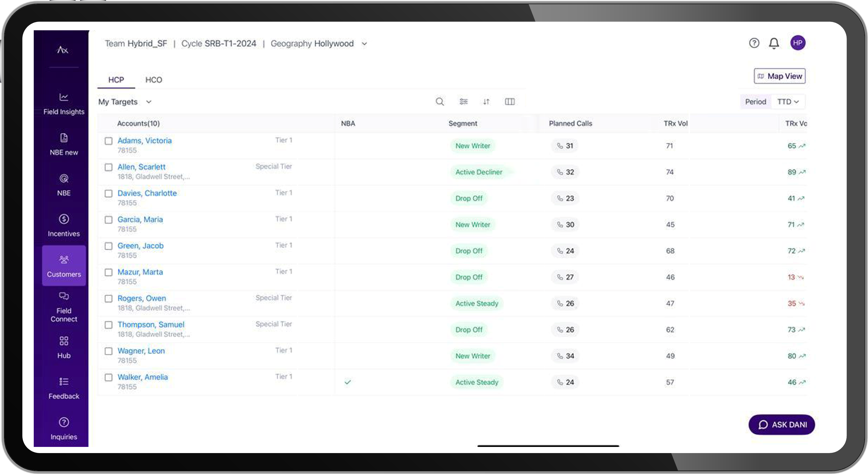Screen dimensions: 868x474
Task: Expand the My Targets dropdown
Action: (125, 102)
